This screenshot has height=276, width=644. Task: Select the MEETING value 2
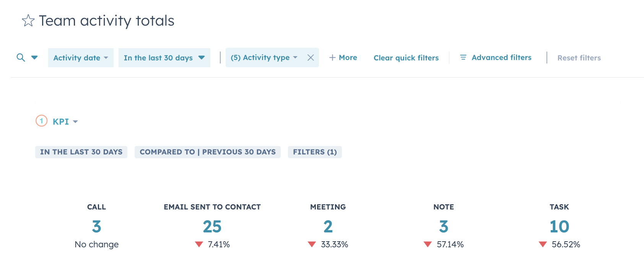[x=328, y=227]
